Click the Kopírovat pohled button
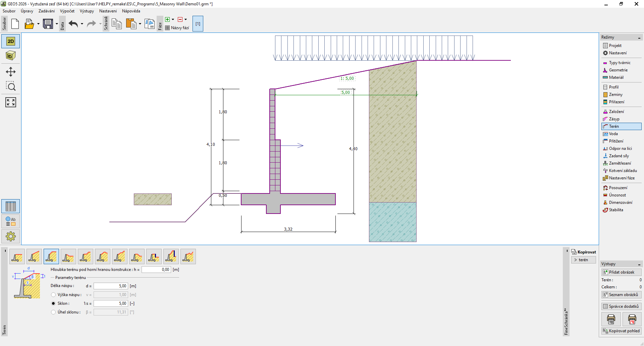This screenshot has height=346, width=644. 621,331
